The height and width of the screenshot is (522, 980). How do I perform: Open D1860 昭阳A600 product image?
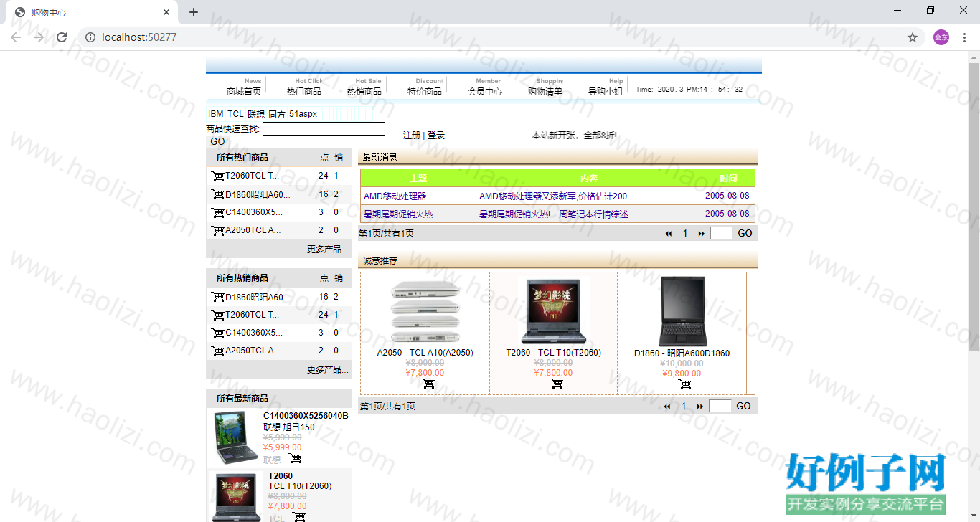point(682,312)
